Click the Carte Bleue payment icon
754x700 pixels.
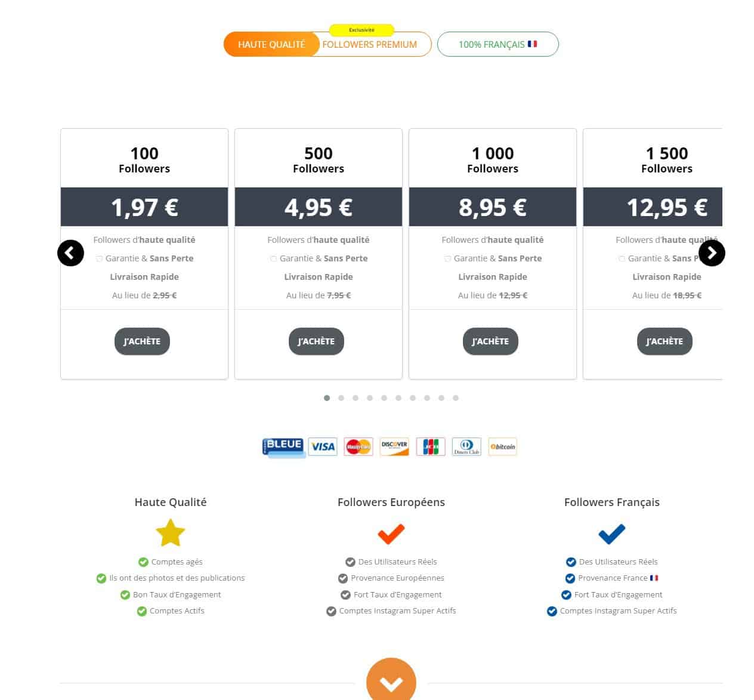[284, 447]
